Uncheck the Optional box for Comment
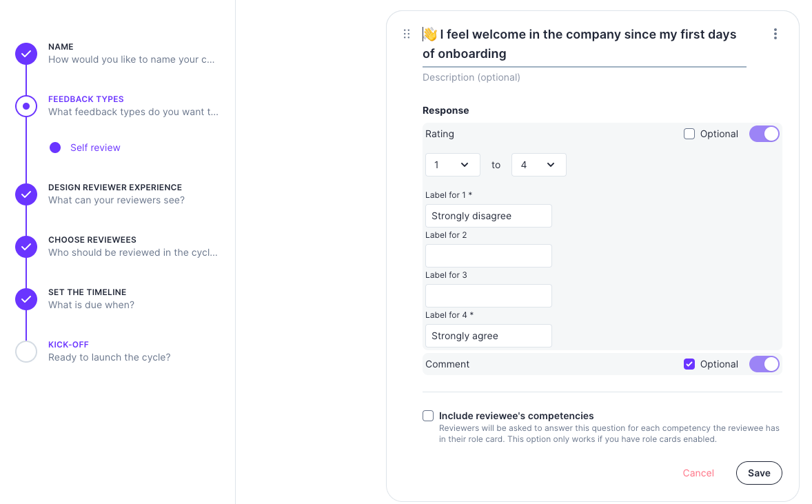This screenshot has width=812, height=504. point(689,364)
